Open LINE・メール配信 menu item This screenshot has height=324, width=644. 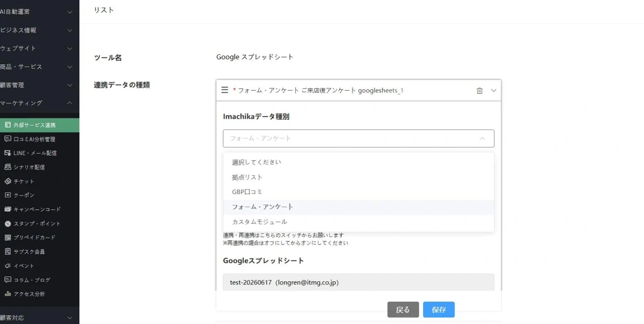coord(40,153)
